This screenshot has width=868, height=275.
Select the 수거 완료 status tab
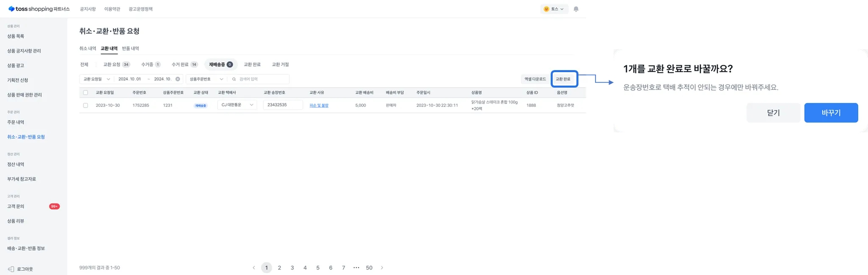pyautogui.click(x=184, y=65)
